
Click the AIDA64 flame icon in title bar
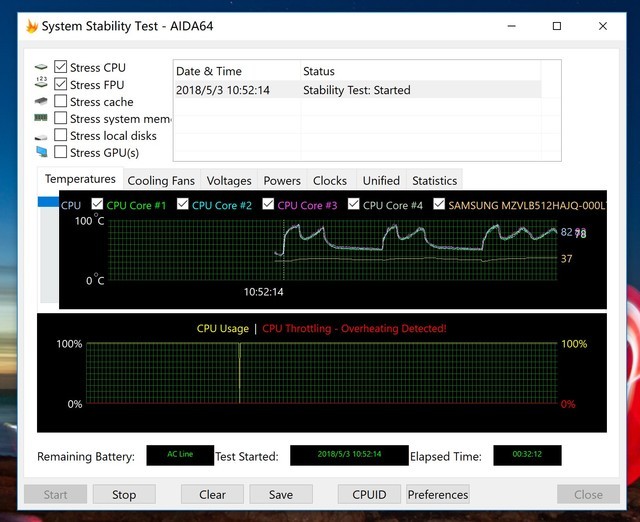(x=32, y=26)
